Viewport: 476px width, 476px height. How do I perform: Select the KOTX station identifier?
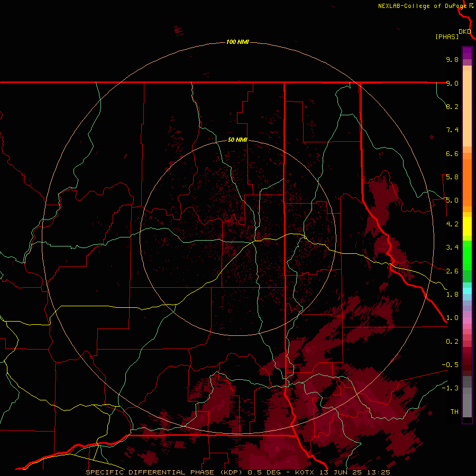click(304, 472)
